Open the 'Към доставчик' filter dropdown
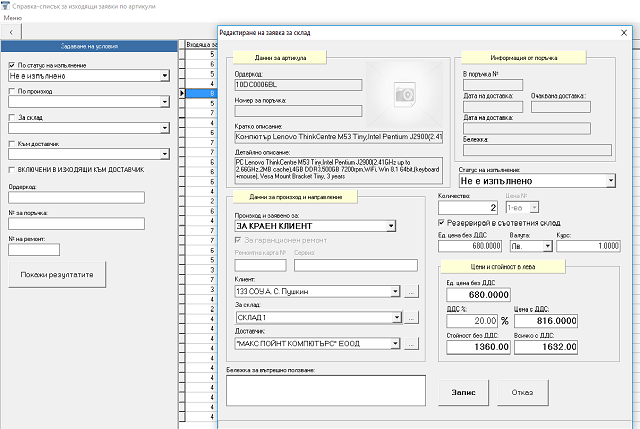Viewport: 640px width, 429px height. (x=164, y=154)
